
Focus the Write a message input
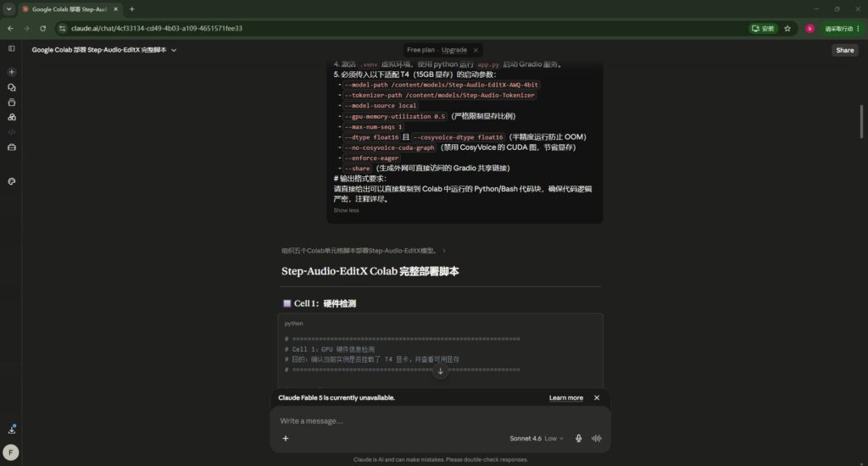[440, 421]
